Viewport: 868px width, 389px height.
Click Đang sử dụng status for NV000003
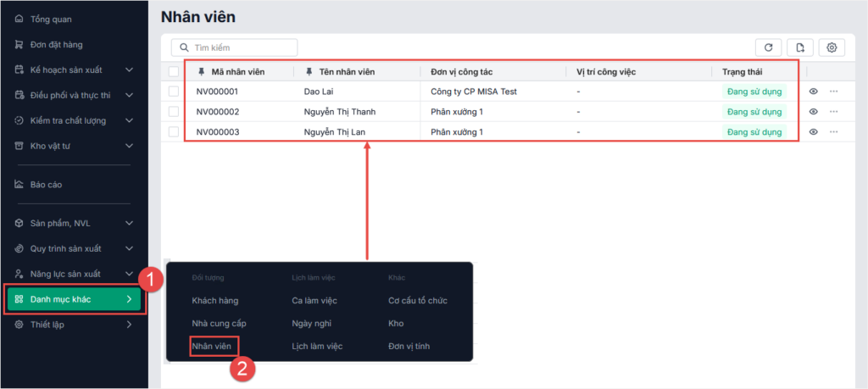pyautogui.click(x=754, y=131)
